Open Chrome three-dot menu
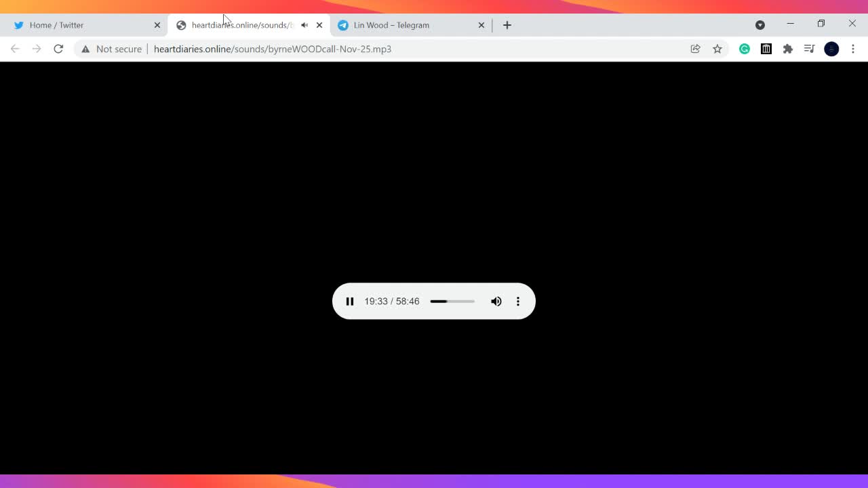The height and width of the screenshot is (488, 868). click(853, 49)
